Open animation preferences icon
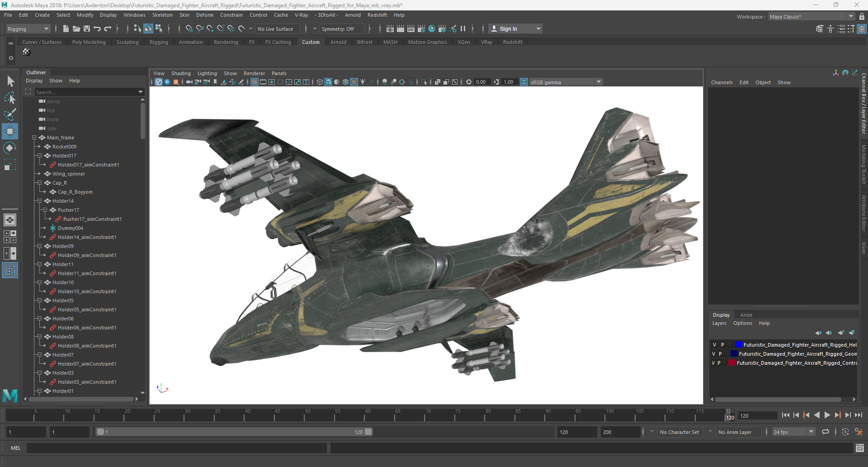Screen dimensions: 868x467 859,432
